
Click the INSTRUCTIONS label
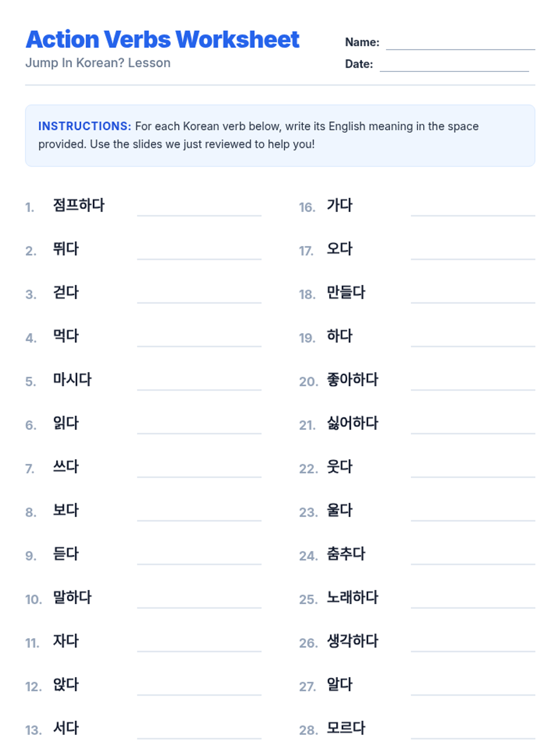(x=85, y=126)
